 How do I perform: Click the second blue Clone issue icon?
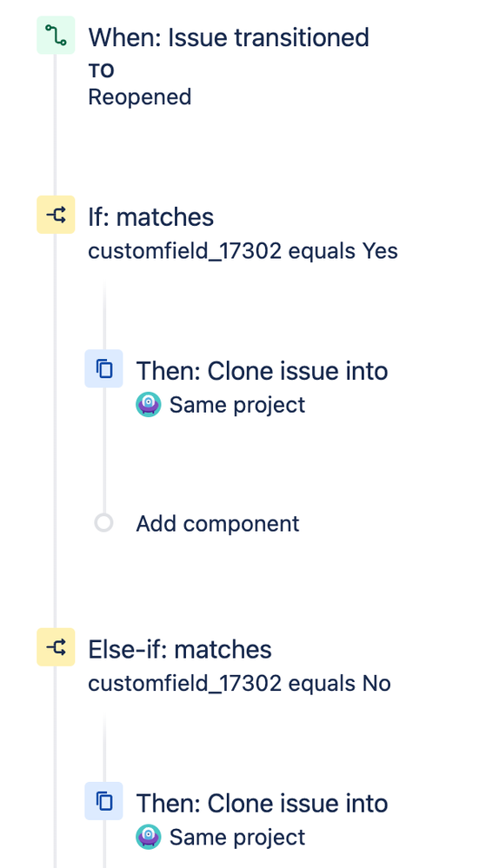click(x=103, y=800)
